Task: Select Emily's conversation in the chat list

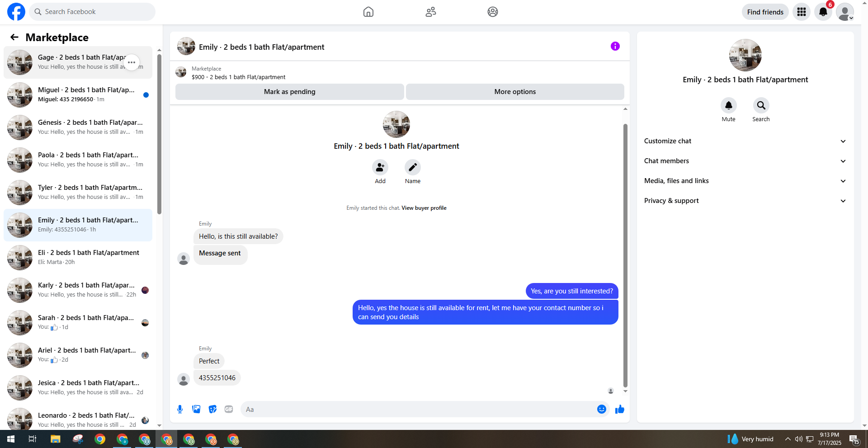Action: [x=78, y=225]
